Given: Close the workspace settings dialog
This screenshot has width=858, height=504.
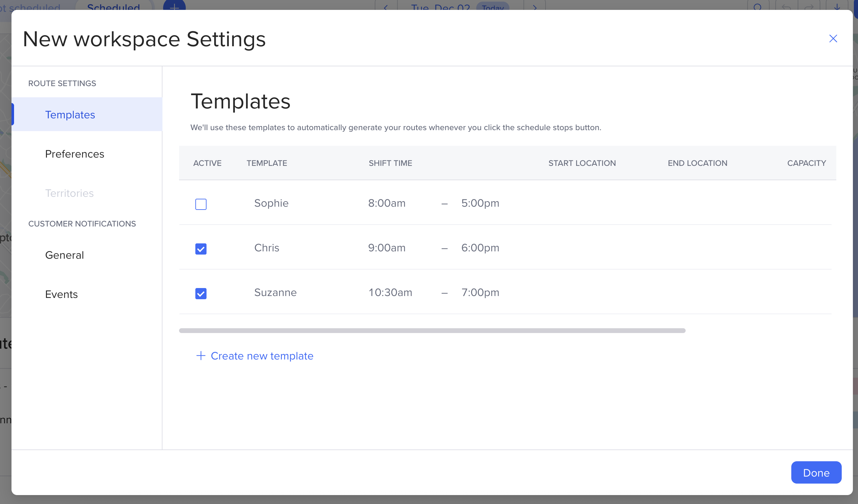Looking at the screenshot, I should click(x=833, y=39).
